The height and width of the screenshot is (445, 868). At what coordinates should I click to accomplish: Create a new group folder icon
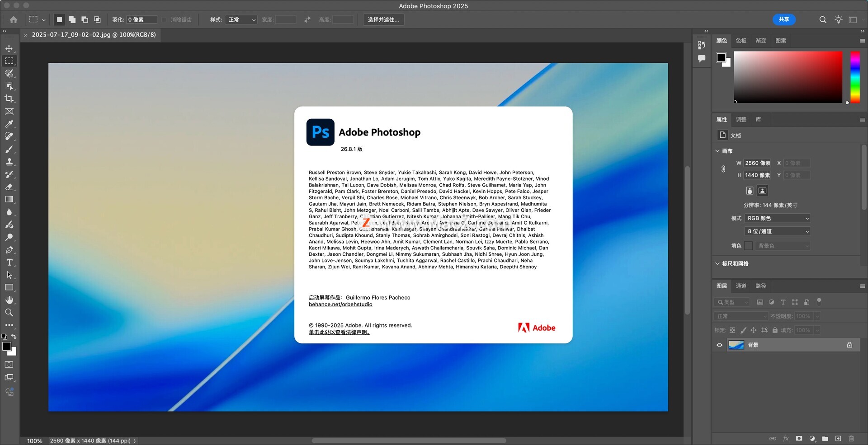coord(825,438)
